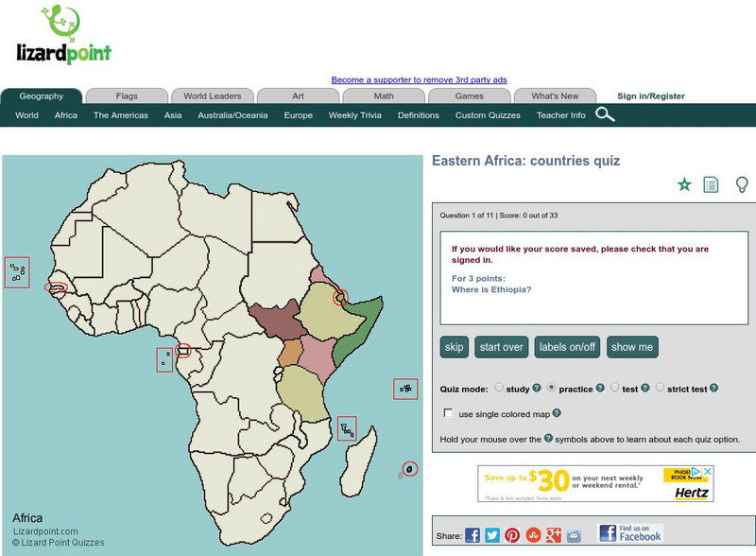The image size is (756, 556).
Task: Open the What's New tab
Action: [x=555, y=96]
